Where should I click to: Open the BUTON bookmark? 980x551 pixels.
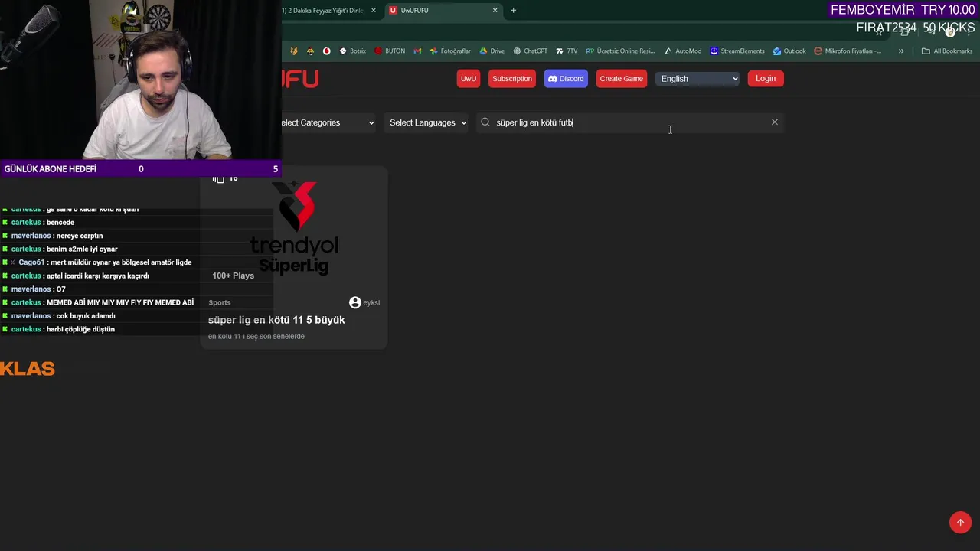(390, 51)
